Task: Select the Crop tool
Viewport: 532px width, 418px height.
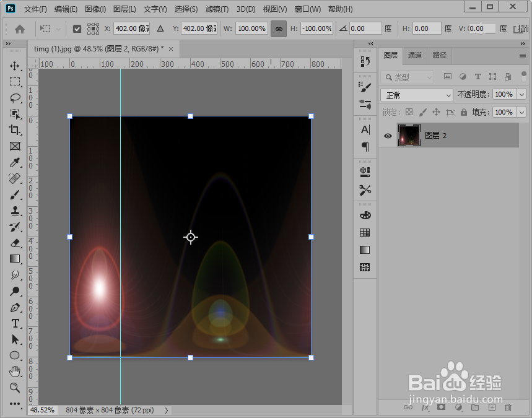Action: click(15, 130)
